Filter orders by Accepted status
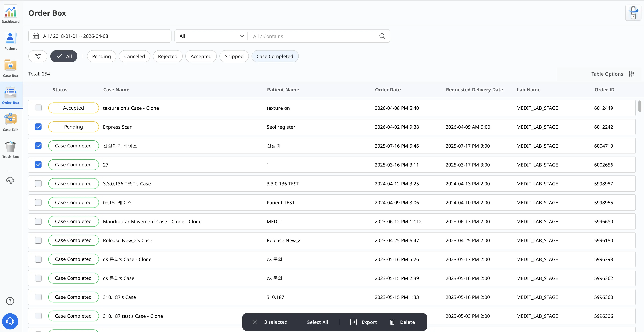The width and height of the screenshot is (644, 332). click(x=201, y=56)
